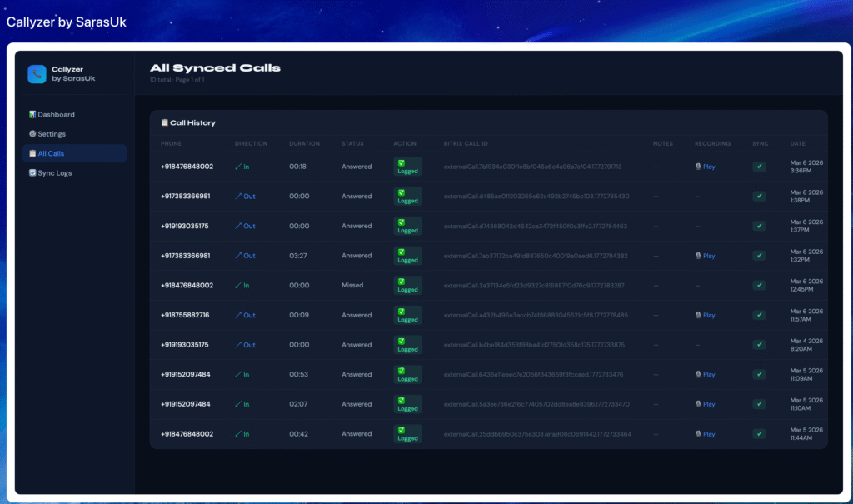Open Sync Logs in the sidebar
This screenshot has height=504, width=853.
tap(52, 172)
